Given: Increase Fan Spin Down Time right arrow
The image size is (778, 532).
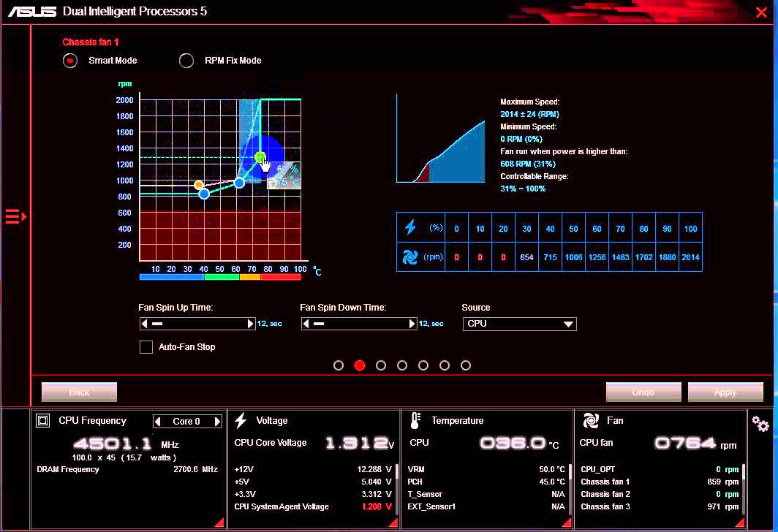Looking at the screenshot, I should click(x=412, y=324).
